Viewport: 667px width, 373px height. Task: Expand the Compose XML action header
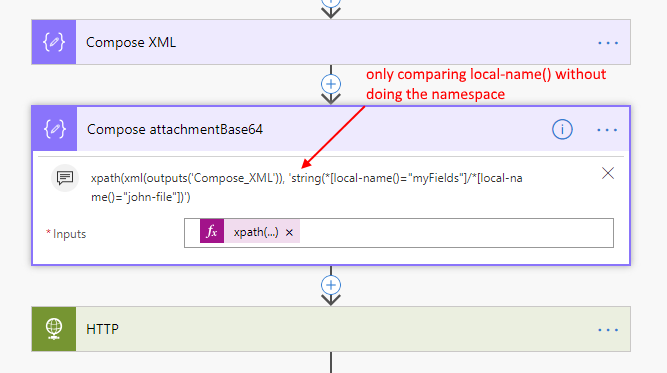[331, 42]
